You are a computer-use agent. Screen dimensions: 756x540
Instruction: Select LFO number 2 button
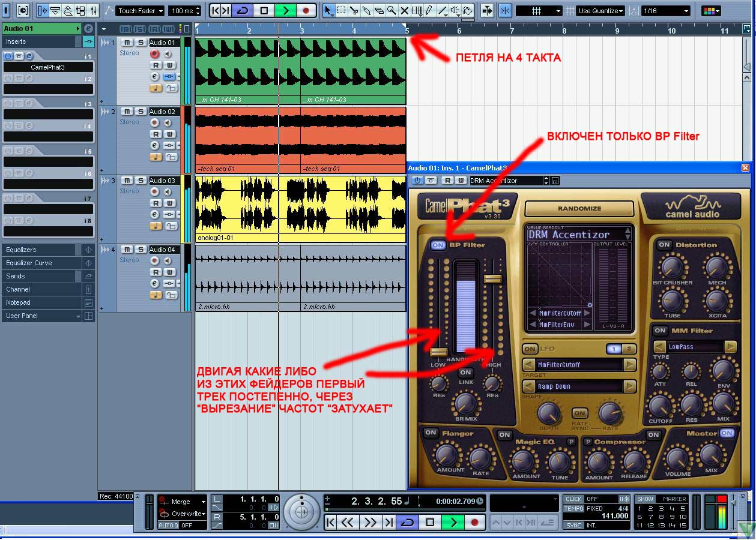pos(628,349)
